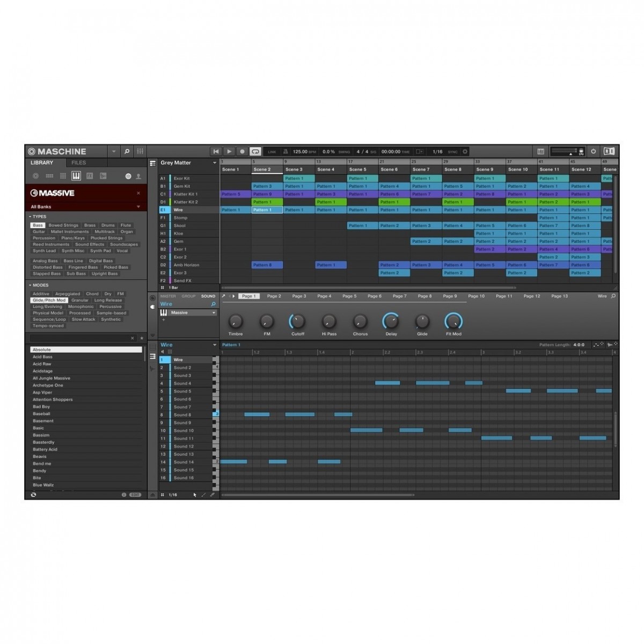Clear the MASSIVE product selection
The width and height of the screenshot is (644, 644).
(x=138, y=193)
